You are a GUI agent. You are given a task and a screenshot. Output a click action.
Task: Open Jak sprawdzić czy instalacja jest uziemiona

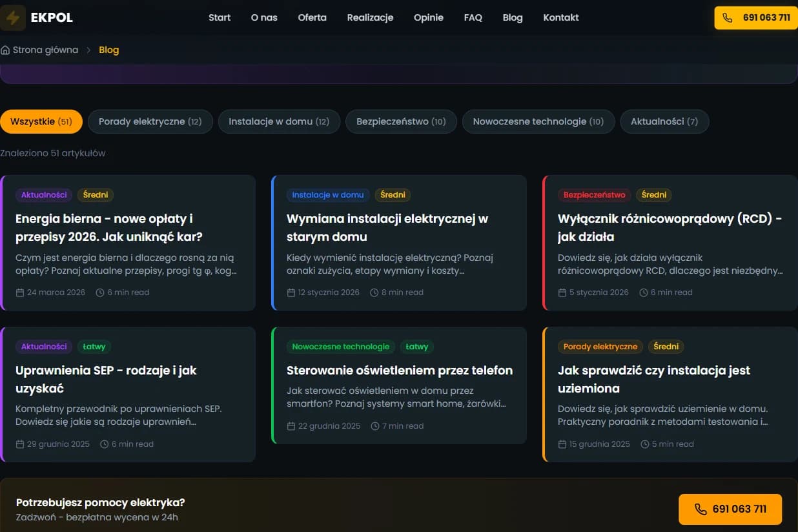click(x=654, y=379)
